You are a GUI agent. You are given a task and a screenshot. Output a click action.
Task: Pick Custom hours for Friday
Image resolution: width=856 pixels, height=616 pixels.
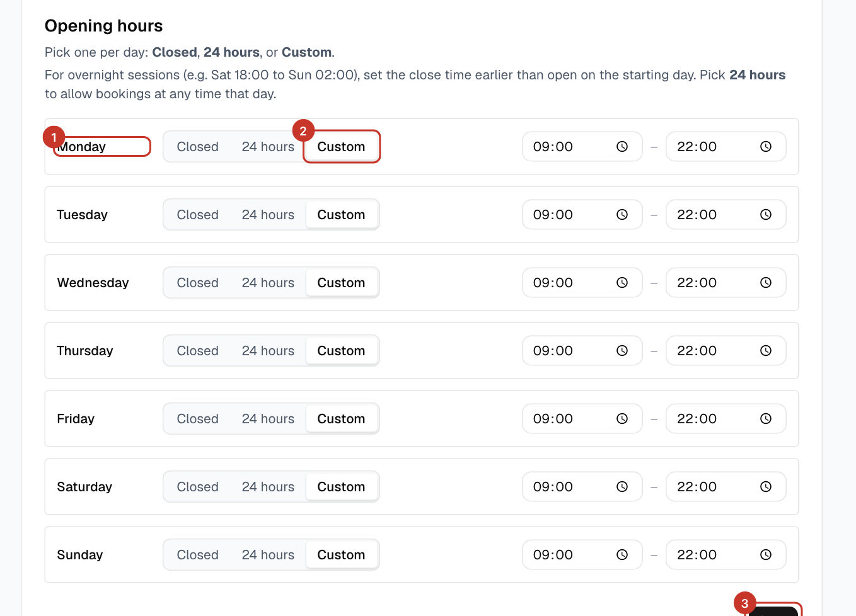[342, 419]
